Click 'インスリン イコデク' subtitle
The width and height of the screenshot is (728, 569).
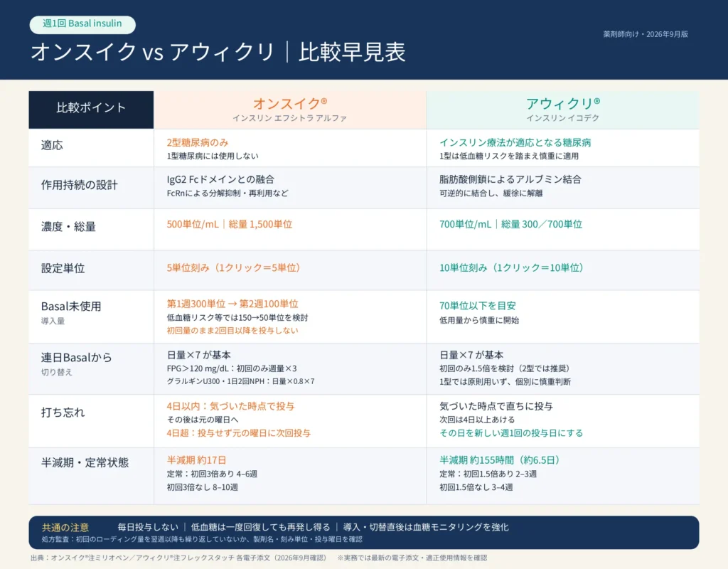pos(563,118)
